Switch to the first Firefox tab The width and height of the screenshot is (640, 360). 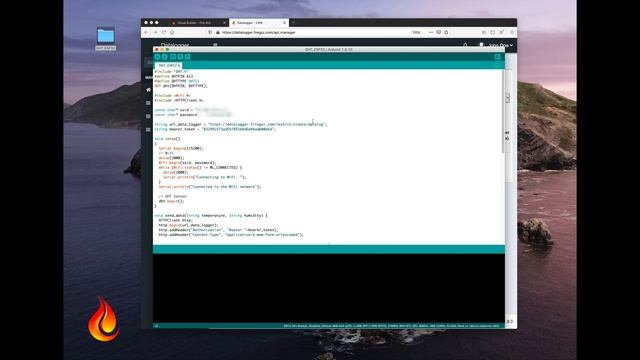(x=198, y=23)
